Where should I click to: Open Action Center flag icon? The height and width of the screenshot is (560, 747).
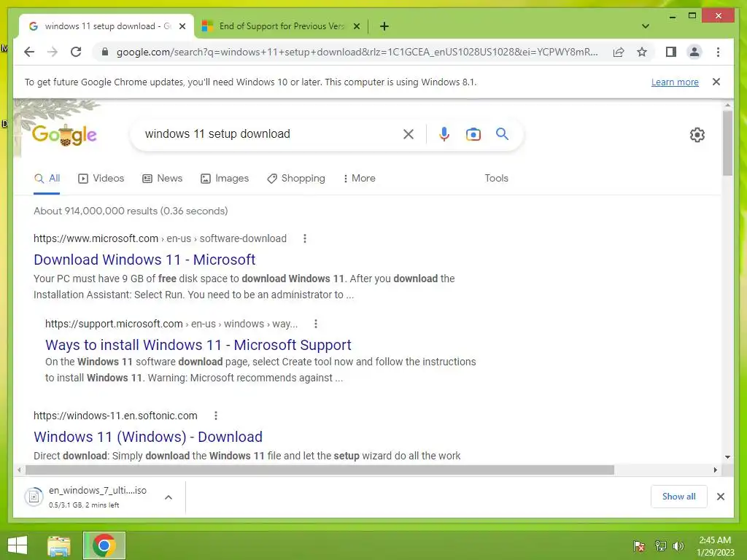coord(639,546)
